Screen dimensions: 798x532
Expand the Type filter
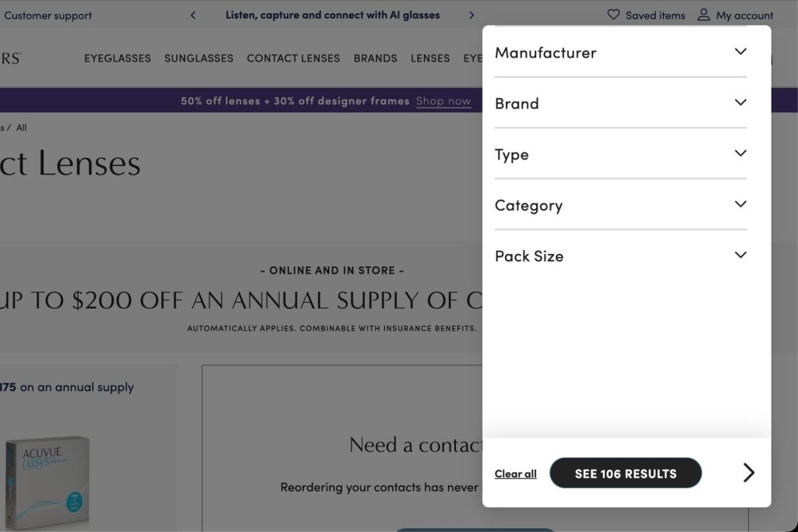[620, 153]
